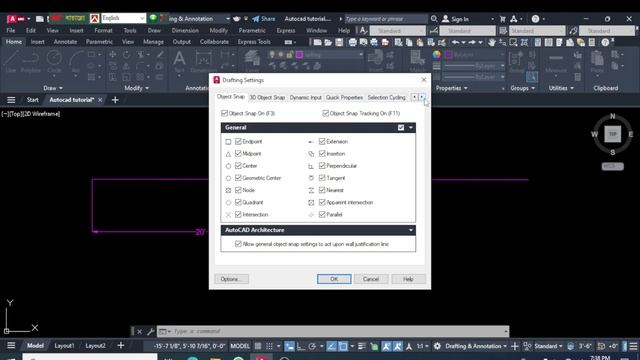Toggle Midpoint snap checkbox

pyautogui.click(x=238, y=154)
